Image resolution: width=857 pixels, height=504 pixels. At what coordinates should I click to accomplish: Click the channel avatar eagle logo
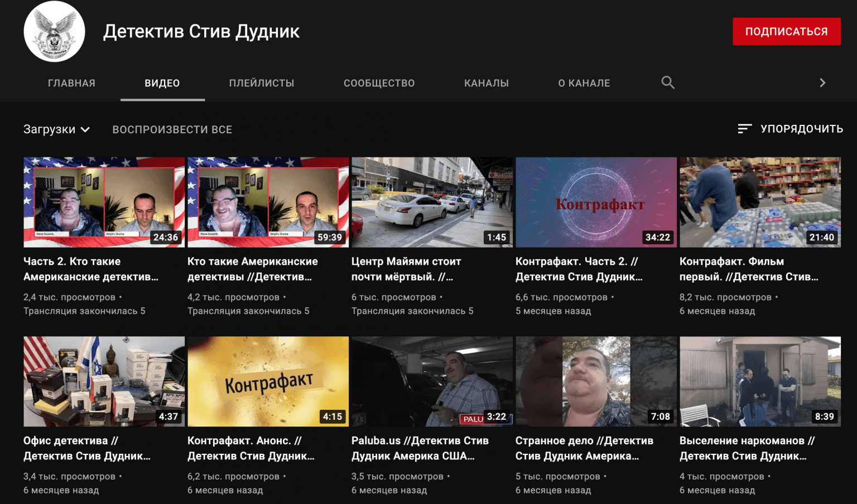tap(54, 32)
